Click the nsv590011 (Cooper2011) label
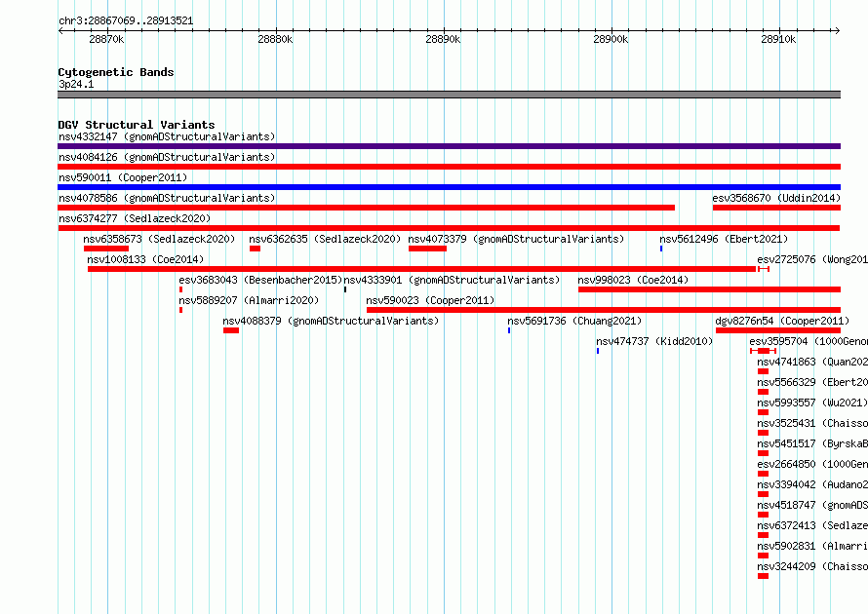 coord(123,177)
